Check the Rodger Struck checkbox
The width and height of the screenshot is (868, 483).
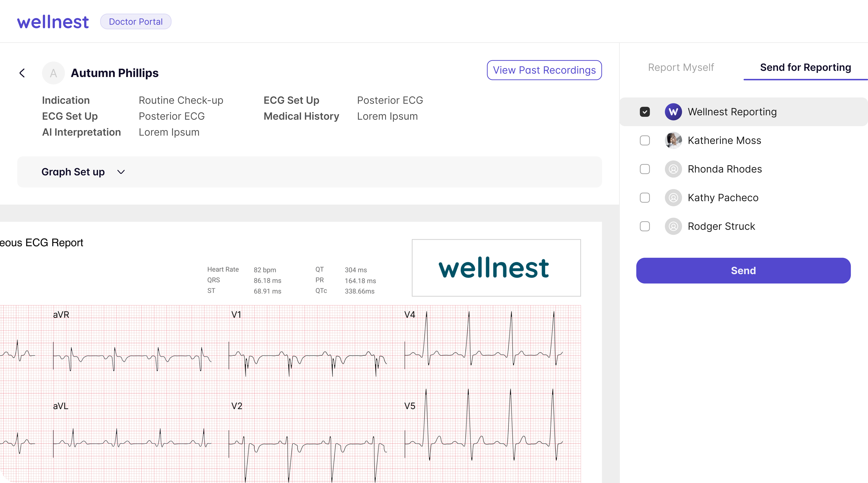(x=645, y=226)
